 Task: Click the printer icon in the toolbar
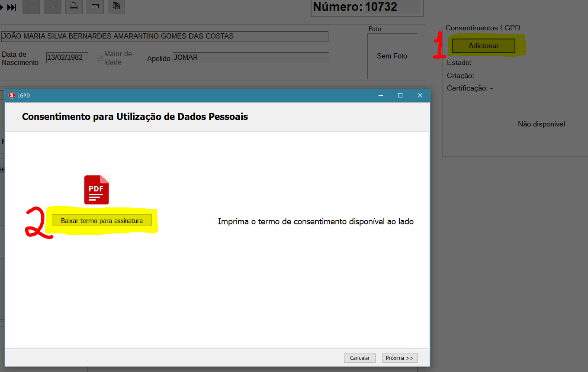[x=74, y=6]
